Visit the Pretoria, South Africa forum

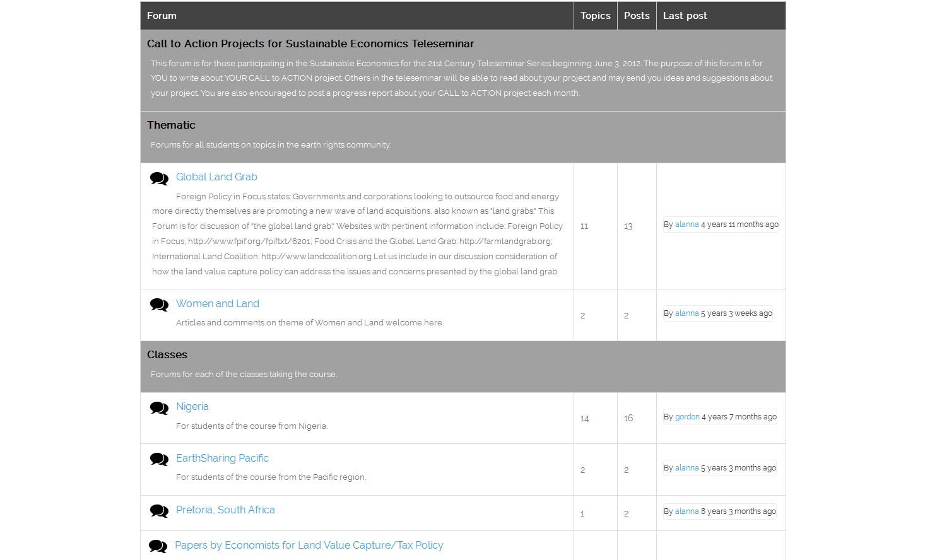(225, 510)
